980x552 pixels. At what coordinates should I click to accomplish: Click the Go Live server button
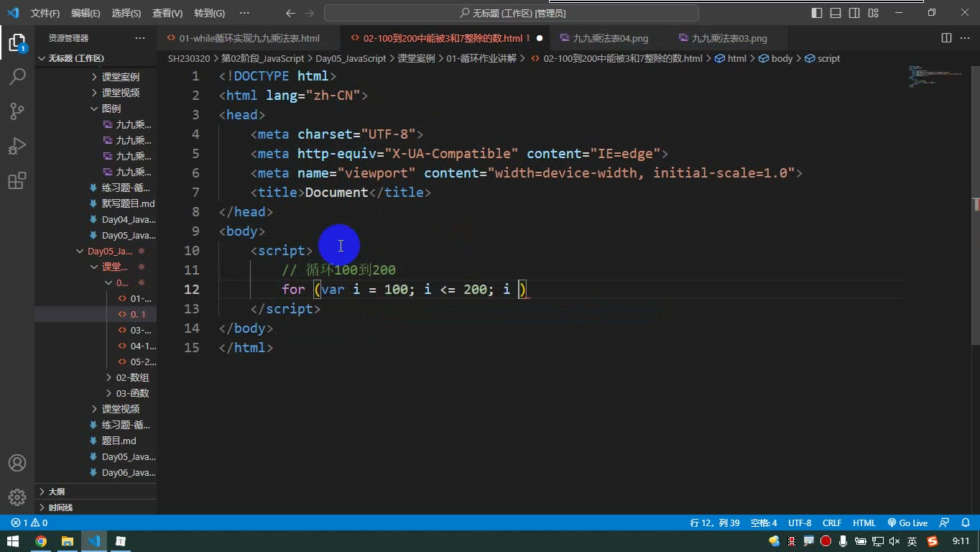click(x=907, y=523)
